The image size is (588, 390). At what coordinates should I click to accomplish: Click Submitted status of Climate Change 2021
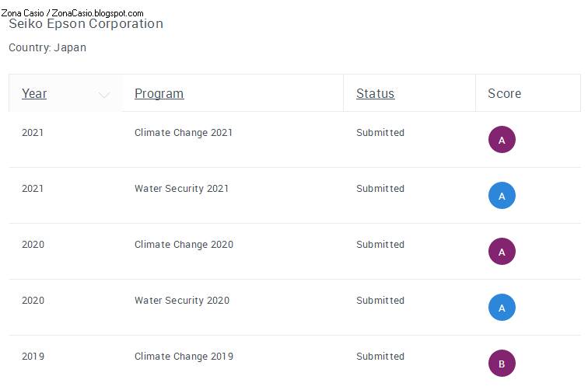pyautogui.click(x=380, y=133)
